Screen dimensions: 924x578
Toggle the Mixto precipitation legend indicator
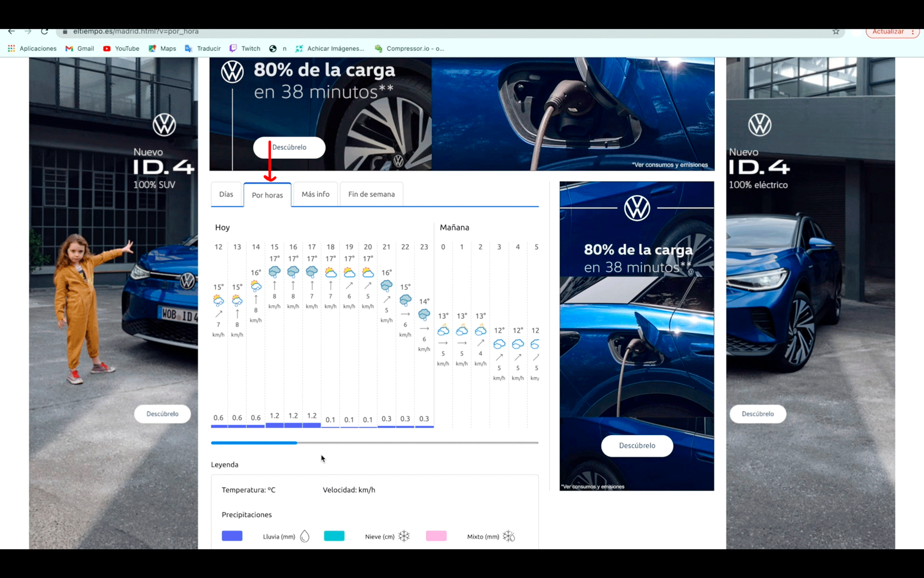pyautogui.click(x=437, y=536)
